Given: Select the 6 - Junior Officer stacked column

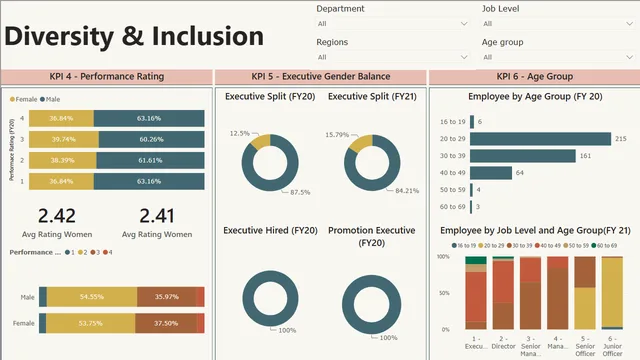Looking at the screenshot, I should 612,293.
